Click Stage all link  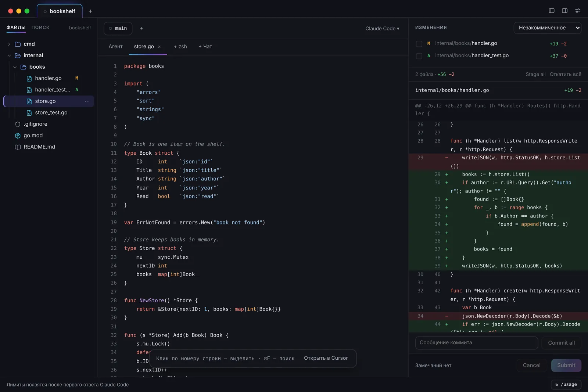coord(535,74)
